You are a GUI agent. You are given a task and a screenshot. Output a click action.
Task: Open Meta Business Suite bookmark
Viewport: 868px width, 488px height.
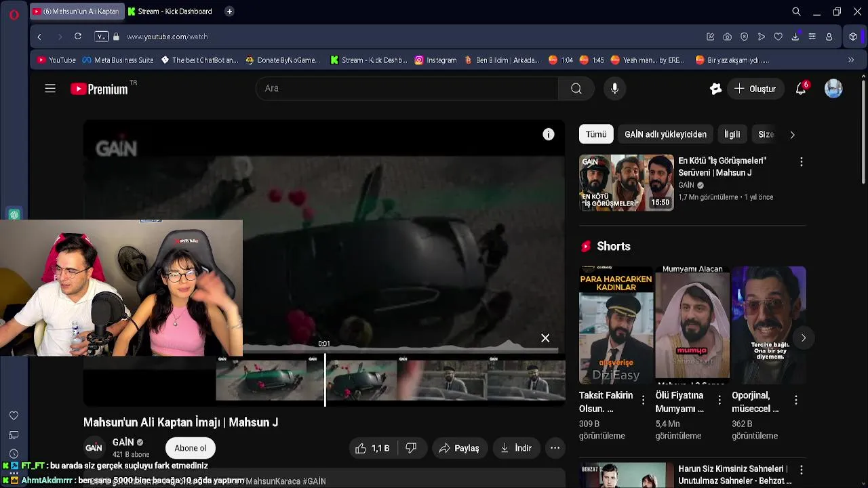[x=118, y=60]
